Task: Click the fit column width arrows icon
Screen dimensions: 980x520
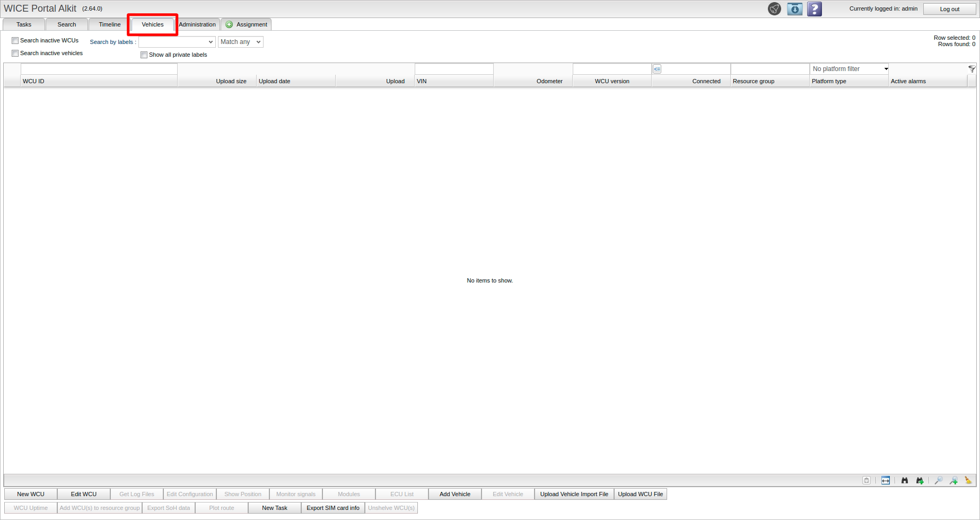Action: [x=886, y=480]
